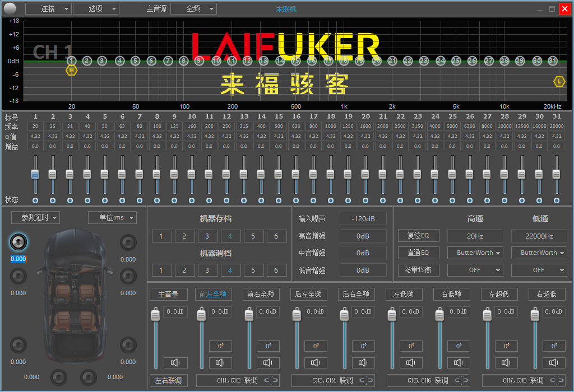Select EQ node 22 on the graph

pos(408,60)
